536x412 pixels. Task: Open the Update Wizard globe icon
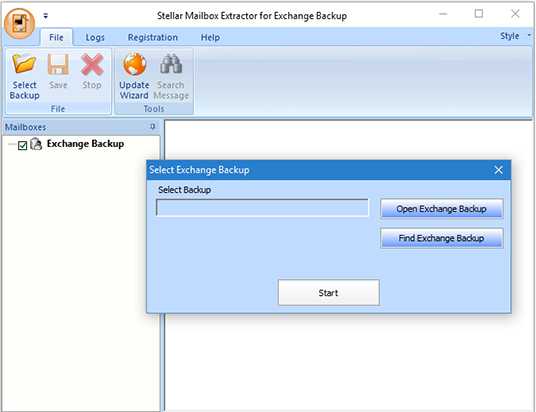coord(135,64)
